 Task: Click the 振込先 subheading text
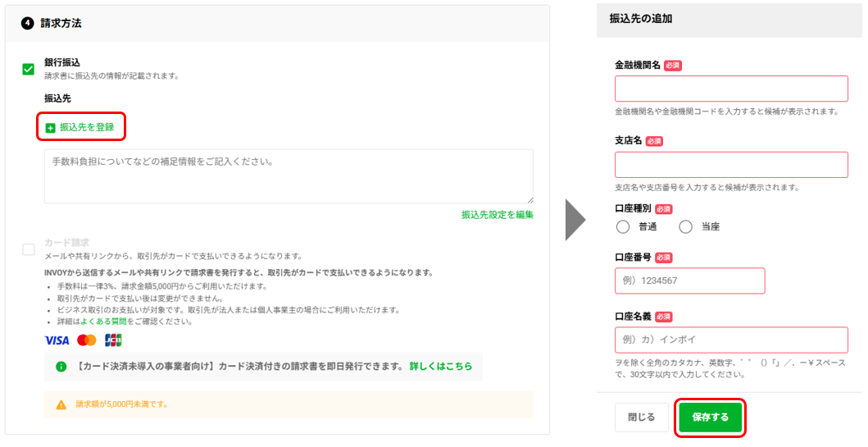tap(57, 98)
